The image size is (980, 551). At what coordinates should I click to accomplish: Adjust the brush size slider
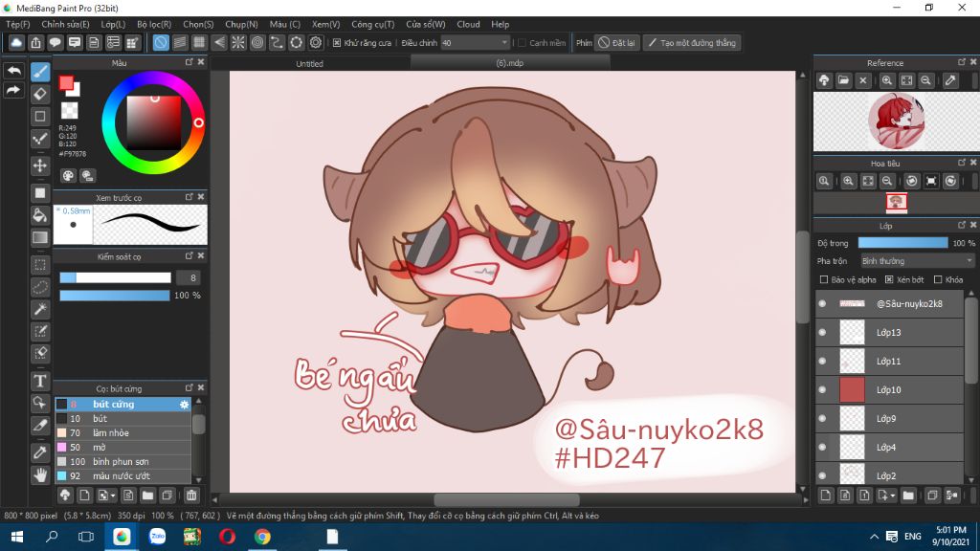click(115, 277)
